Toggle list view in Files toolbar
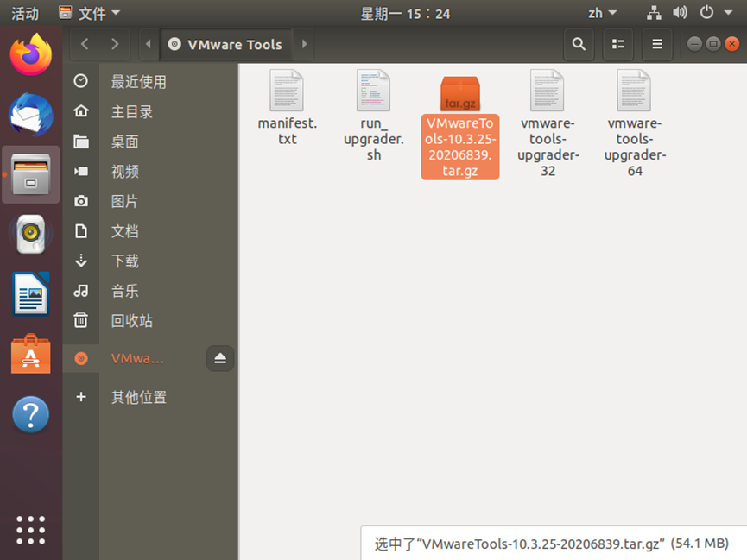This screenshot has height=560, width=747. tap(618, 44)
